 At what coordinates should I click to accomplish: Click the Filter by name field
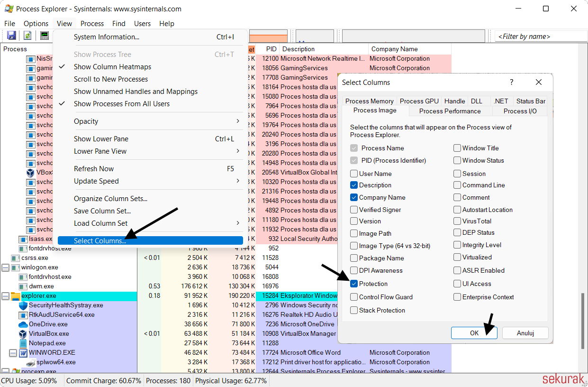tap(541, 37)
